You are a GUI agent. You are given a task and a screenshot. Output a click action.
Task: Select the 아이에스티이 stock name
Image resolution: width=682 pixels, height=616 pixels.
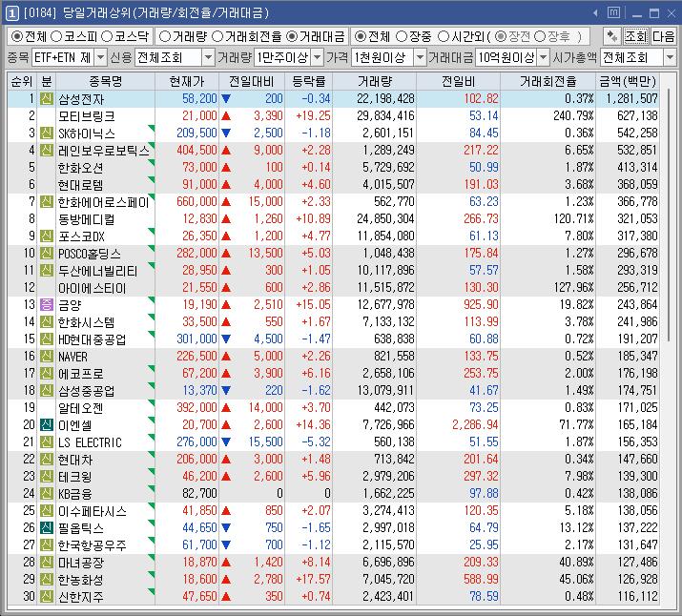click(x=92, y=288)
